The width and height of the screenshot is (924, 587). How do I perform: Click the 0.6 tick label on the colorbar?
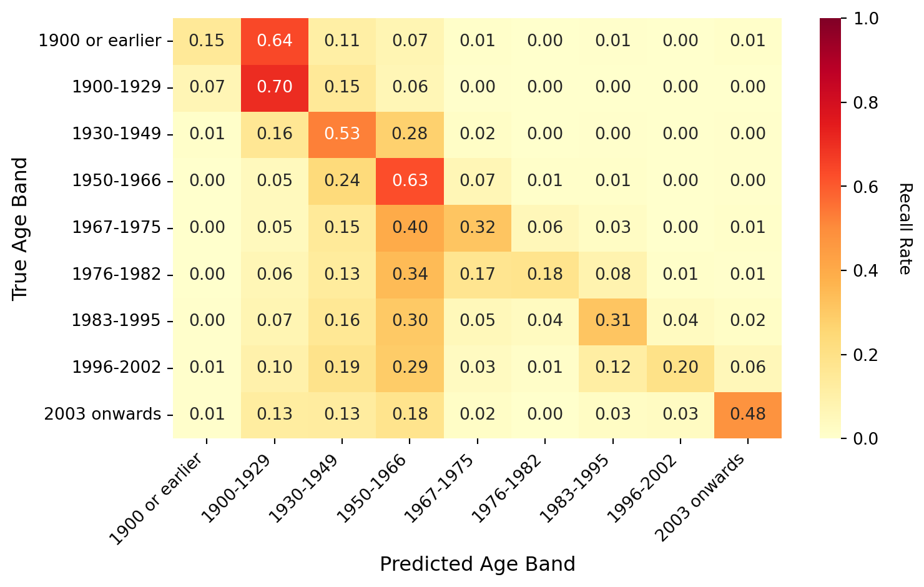866,187
